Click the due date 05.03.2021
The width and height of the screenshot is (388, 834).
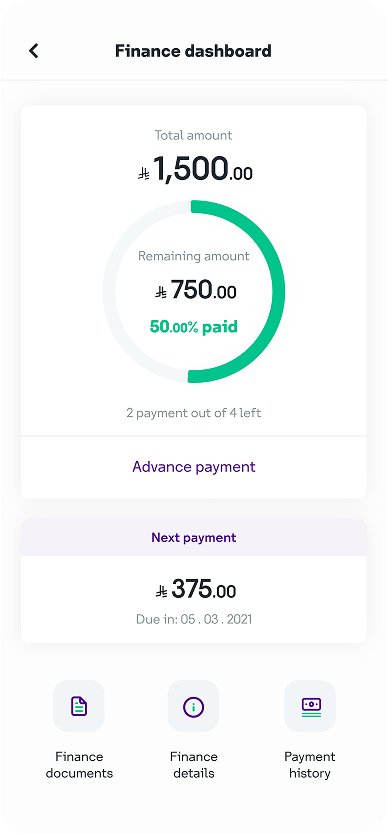(x=217, y=620)
